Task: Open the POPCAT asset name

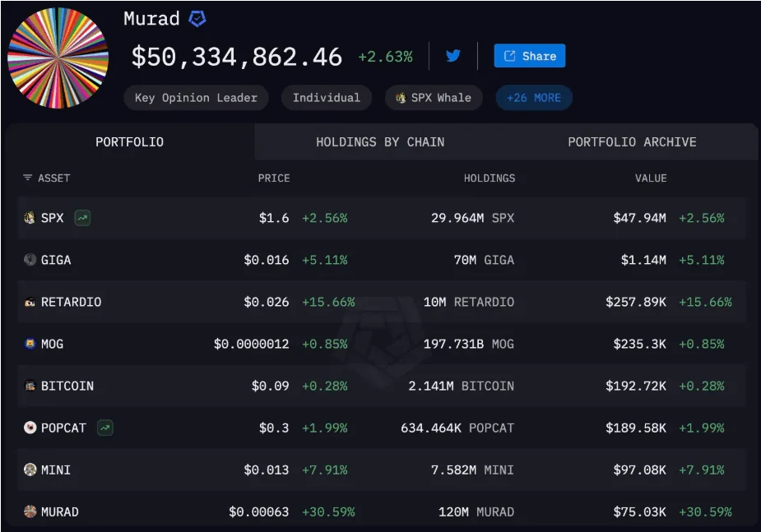Action: [63, 428]
